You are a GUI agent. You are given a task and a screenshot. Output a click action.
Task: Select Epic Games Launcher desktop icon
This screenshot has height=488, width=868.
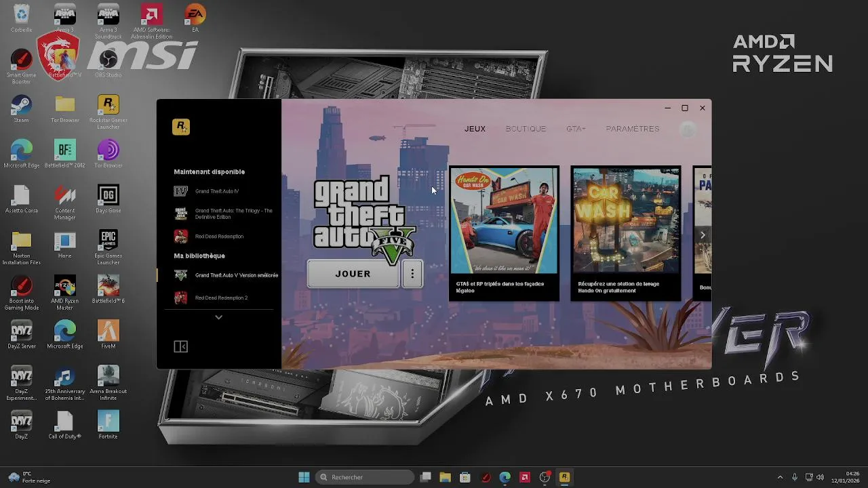[108, 247]
